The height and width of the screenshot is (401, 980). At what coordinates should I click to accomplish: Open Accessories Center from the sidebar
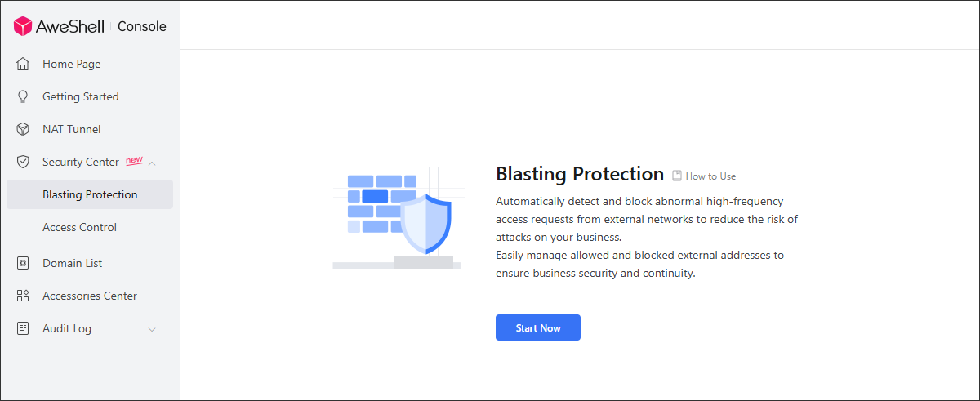(x=90, y=296)
